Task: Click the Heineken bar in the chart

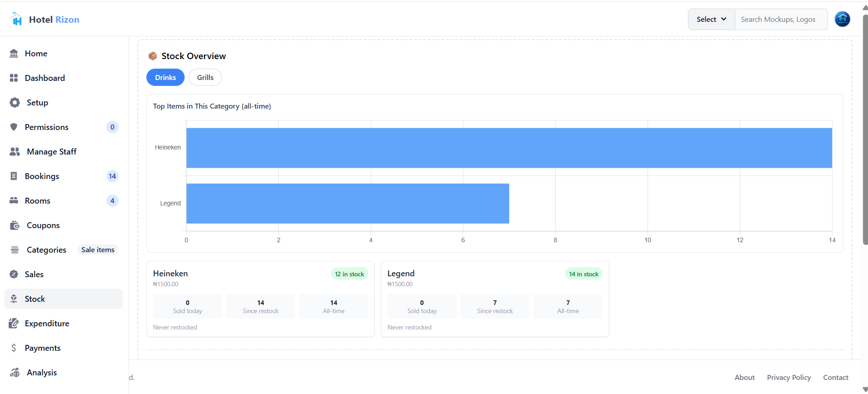Action: pos(509,148)
